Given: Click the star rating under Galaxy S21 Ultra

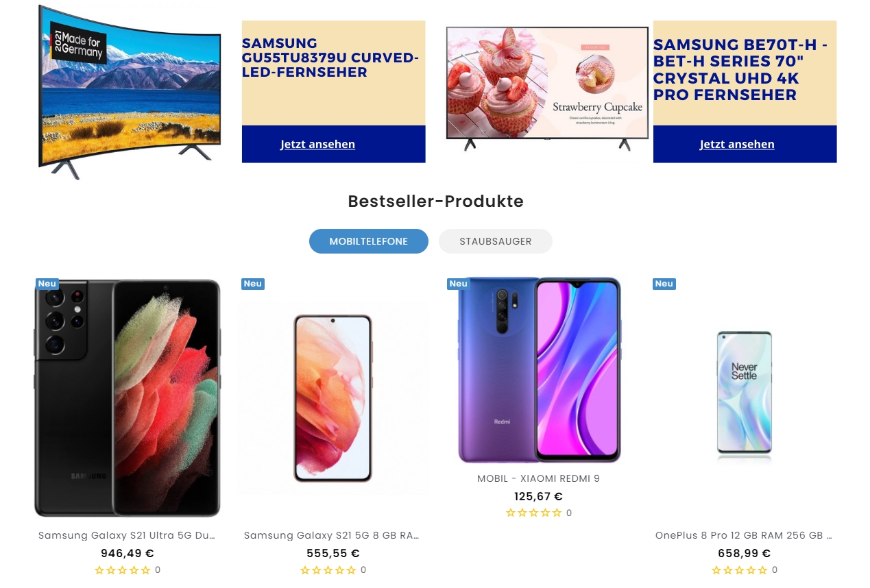Looking at the screenshot, I should pos(123,569).
